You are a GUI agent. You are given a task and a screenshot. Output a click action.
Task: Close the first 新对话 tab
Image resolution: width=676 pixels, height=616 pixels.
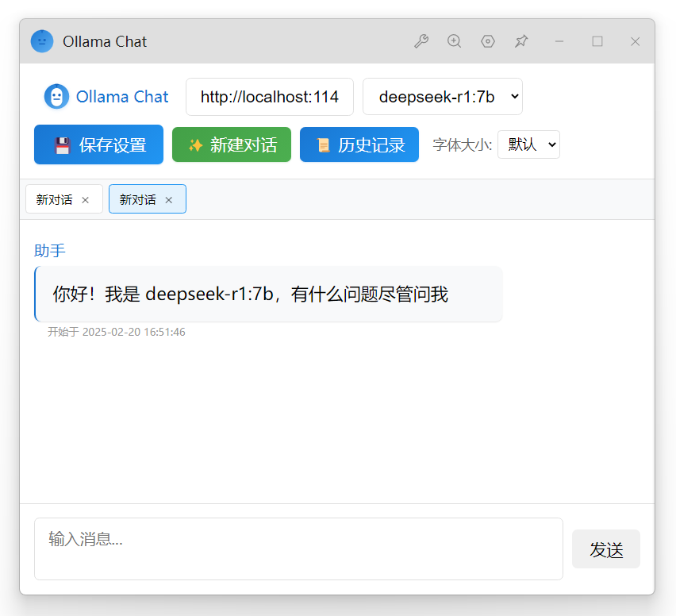(86, 200)
